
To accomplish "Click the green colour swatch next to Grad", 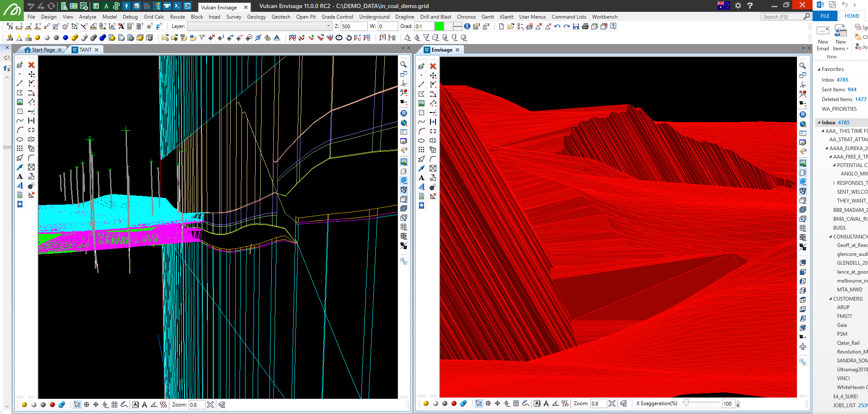I will [x=439, y=26].
